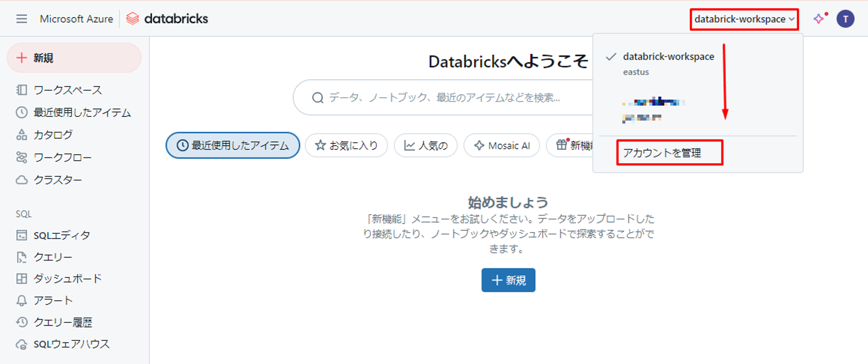Click the checkmark next to databrick-workspace
Viewport: 868px width, 364px height.
[611, 57]
